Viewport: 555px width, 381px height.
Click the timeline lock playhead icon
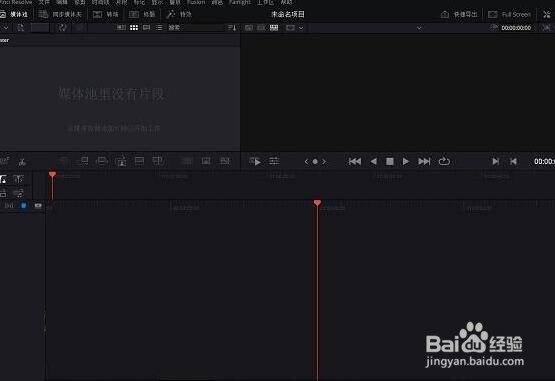pyautogui.click(x=4, y=180)
